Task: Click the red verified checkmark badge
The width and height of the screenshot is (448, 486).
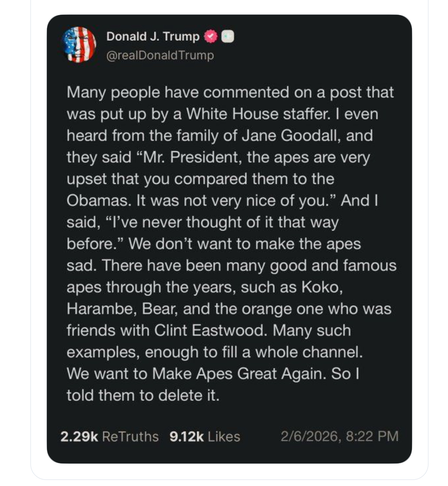Action: pyautogui.click(x=211, y=37)
